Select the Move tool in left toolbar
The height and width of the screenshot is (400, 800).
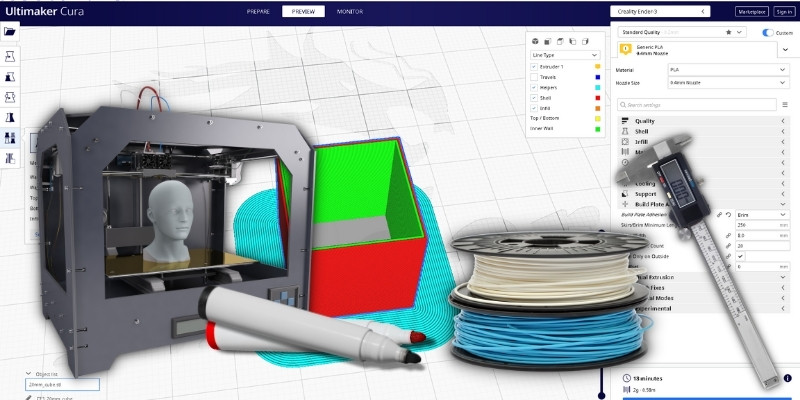[11, 57]
